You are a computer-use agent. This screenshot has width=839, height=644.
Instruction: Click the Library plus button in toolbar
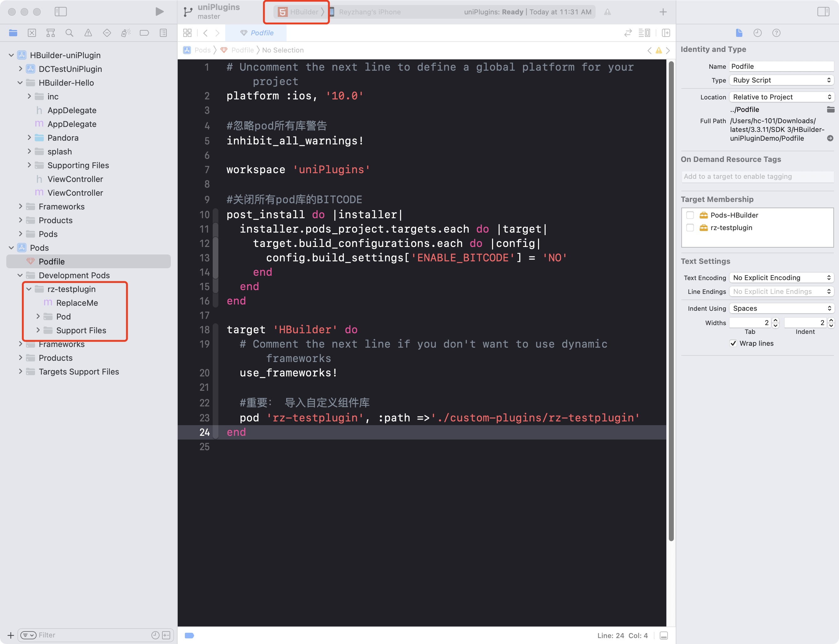point(663,12)
